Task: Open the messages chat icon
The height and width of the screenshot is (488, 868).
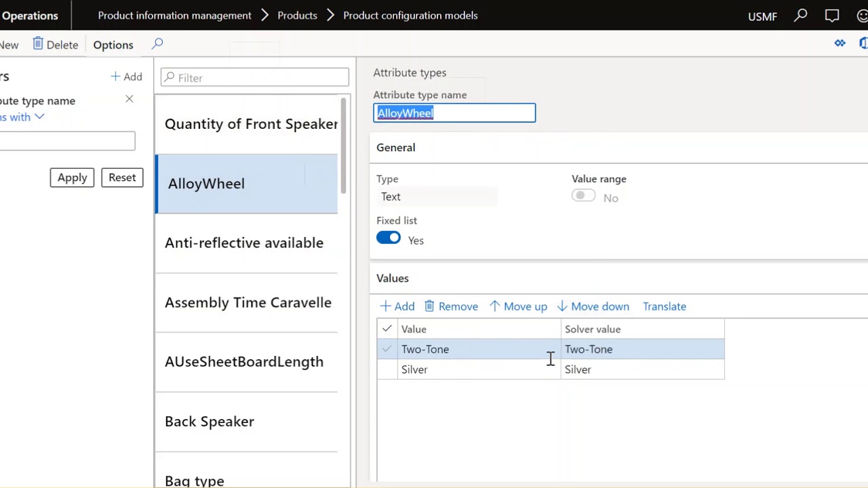Action: tap(832, 15)
